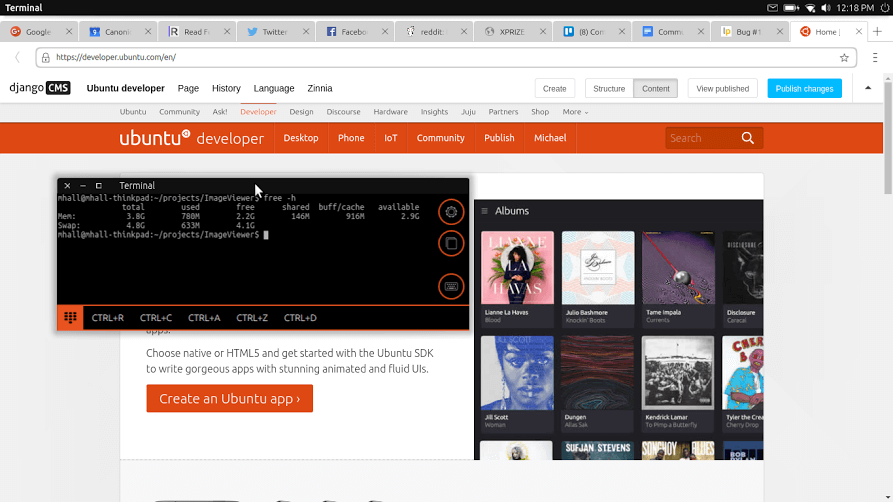Open the Jill Scott Woman album

point(517,383)
